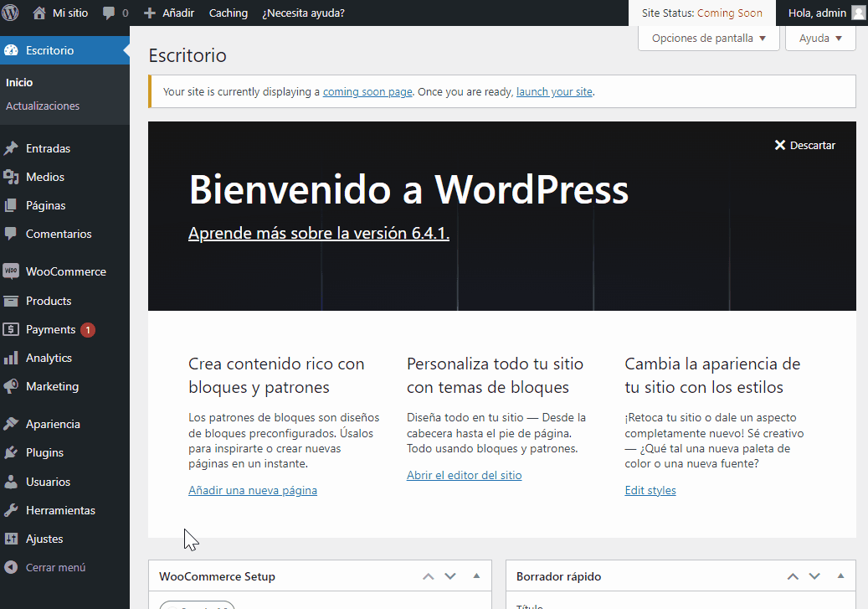Screen dimensions: 868x609
Task: Open the Añadir menu in admin bar
Action: pyautogui.click(x=178, y=13)
